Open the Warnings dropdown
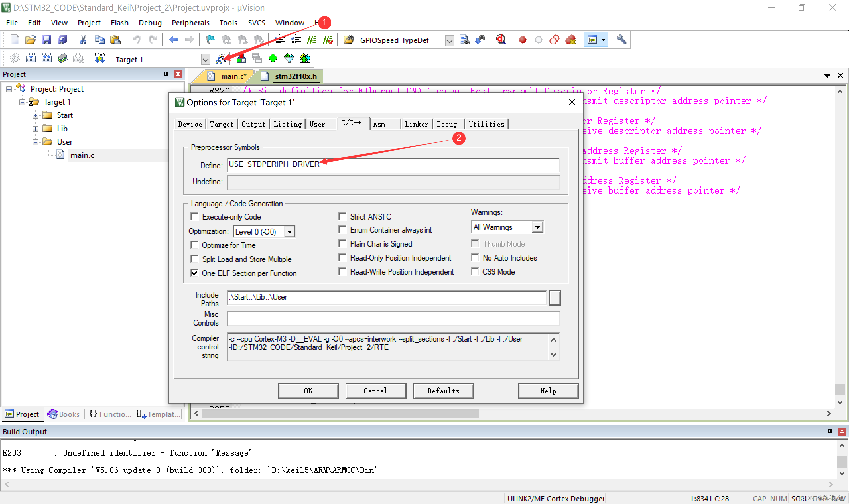 (x=537, y=227)
